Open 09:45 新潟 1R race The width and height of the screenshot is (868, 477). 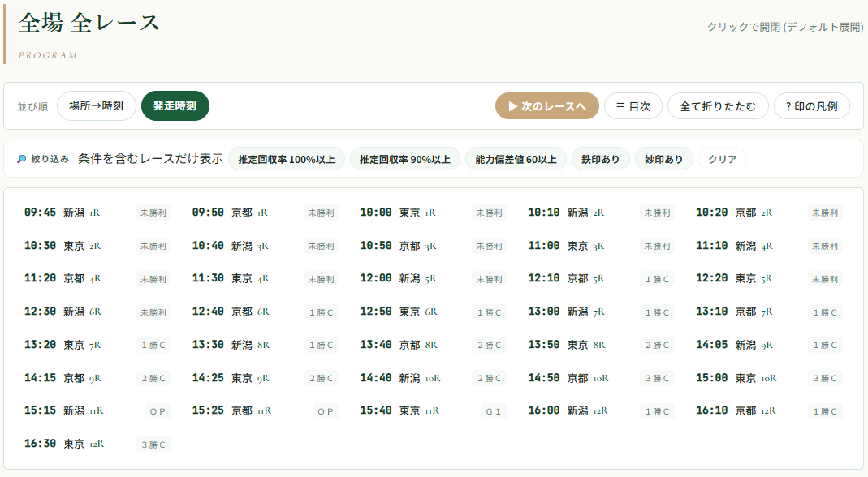[97, 213]
